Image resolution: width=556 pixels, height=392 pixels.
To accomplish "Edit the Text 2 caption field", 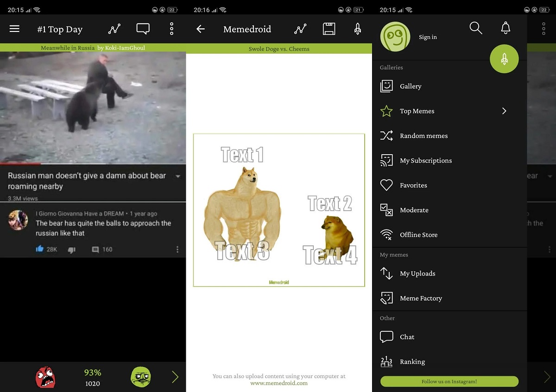I will click(x=329, y=203).
